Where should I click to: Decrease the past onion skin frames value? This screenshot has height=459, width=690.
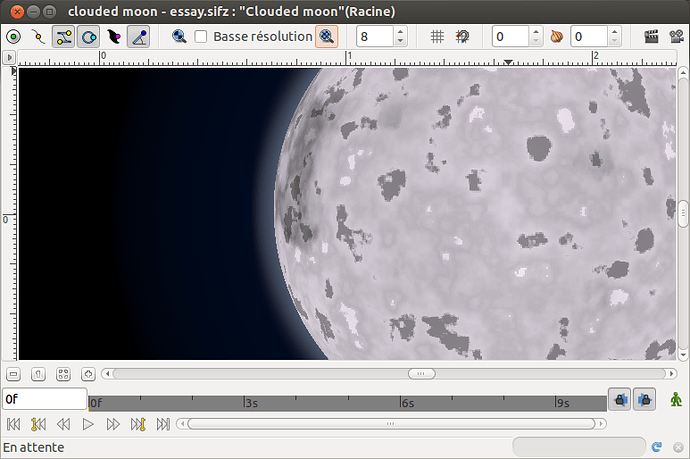coord(536,42)
